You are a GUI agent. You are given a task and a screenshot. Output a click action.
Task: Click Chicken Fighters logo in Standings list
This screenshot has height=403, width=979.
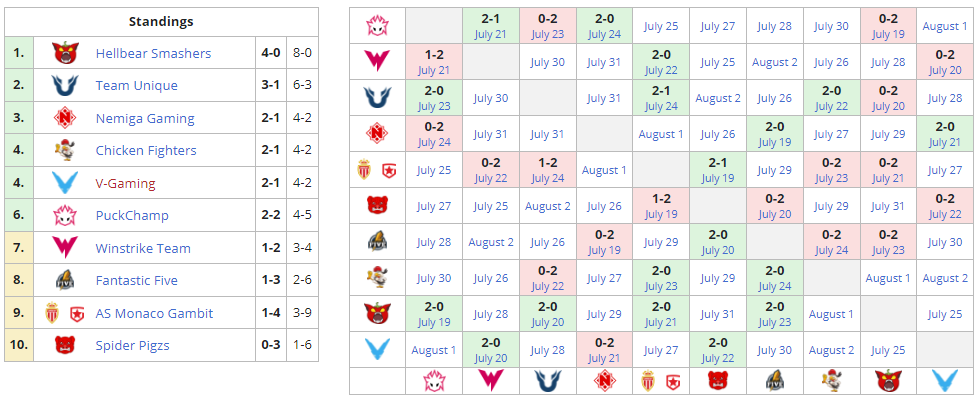66,151
